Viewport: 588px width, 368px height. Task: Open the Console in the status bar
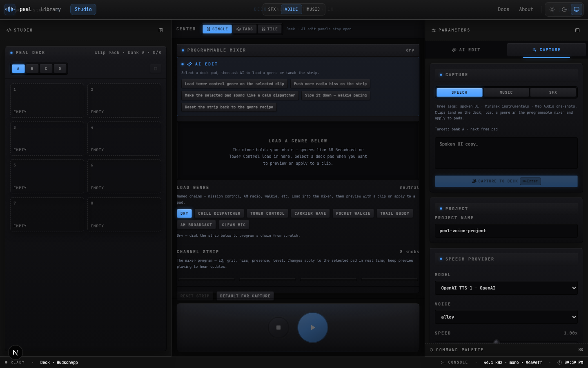[454, 362]
